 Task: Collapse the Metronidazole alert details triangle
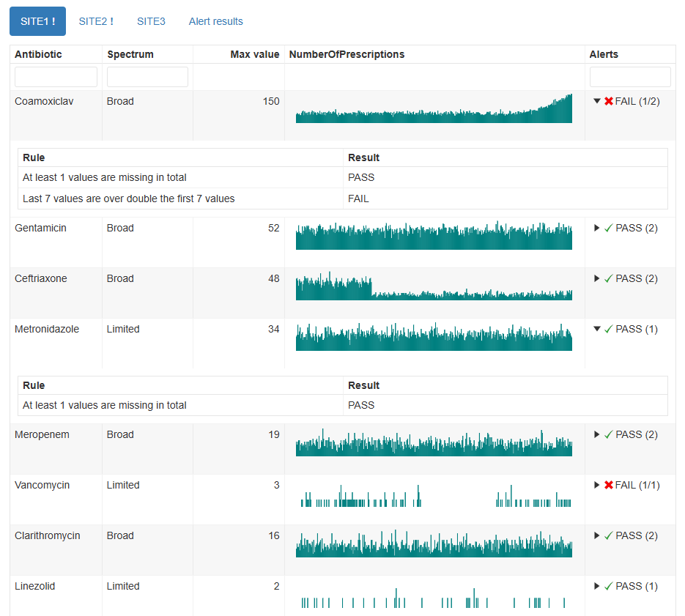(x=597, y=330)
